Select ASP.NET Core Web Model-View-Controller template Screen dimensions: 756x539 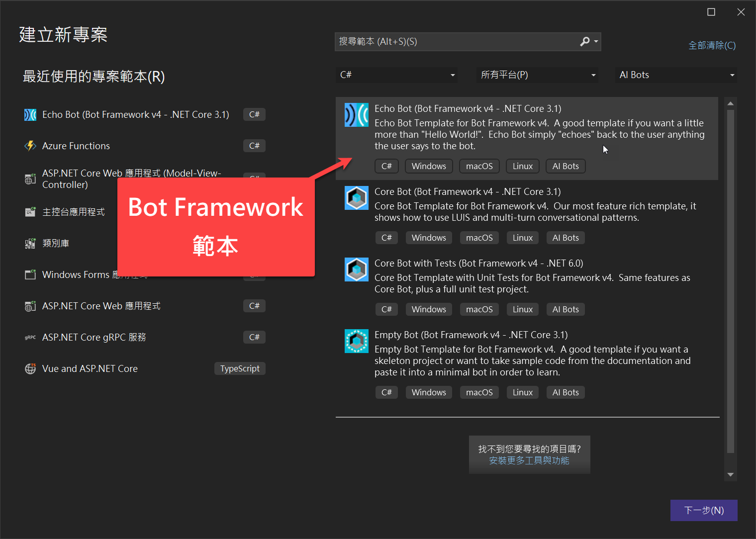(x=132, y=179)
